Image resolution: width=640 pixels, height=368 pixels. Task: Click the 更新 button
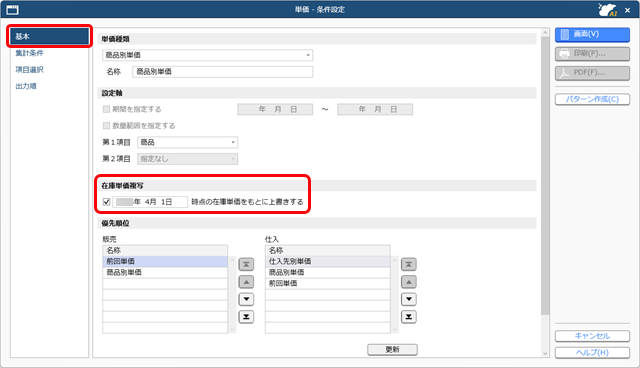(x=392, y=350)
